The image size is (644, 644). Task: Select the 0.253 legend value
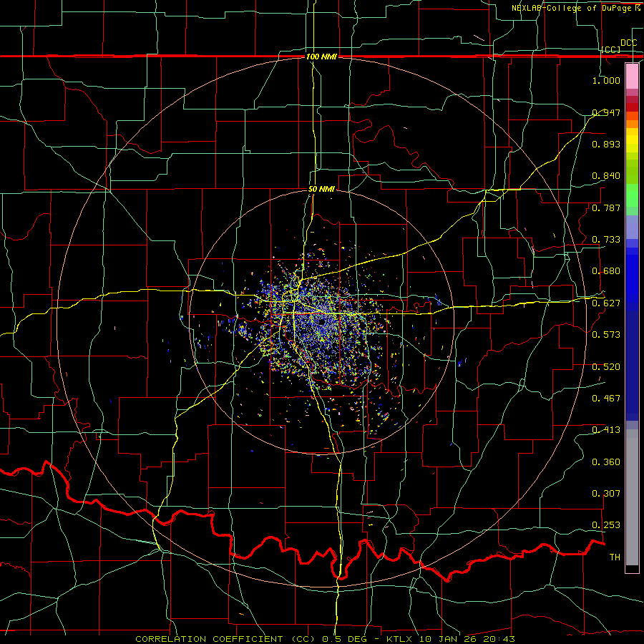point(606,525)
